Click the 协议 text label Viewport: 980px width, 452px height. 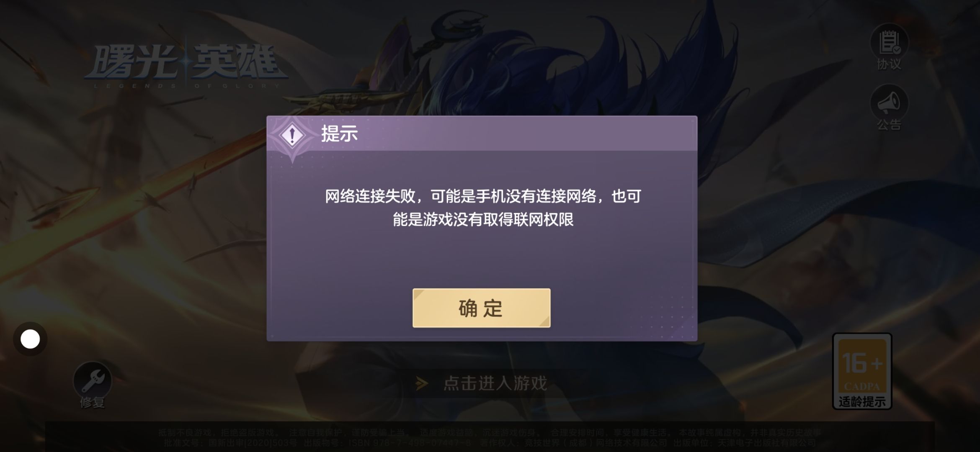coord(889,64)
